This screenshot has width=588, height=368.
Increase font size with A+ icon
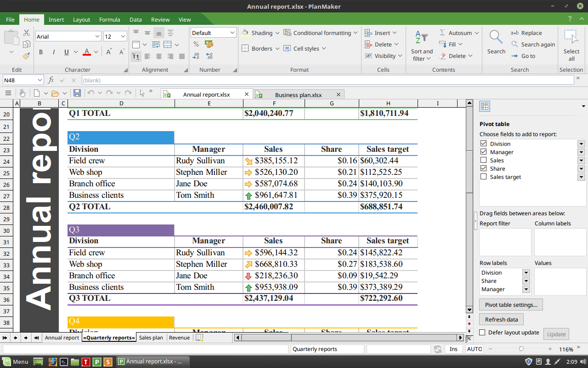point(109,52)
